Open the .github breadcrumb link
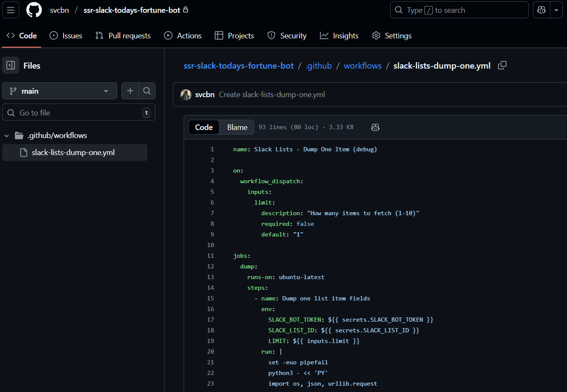 click(319, 66)
